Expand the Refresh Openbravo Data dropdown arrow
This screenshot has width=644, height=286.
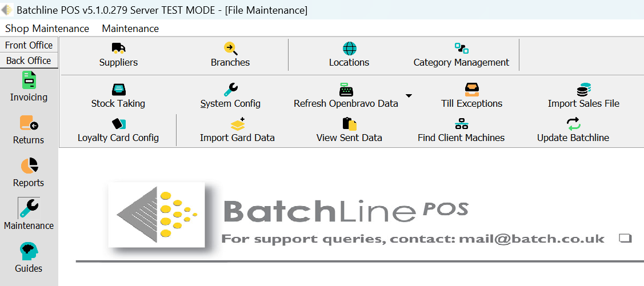(409, 96)
